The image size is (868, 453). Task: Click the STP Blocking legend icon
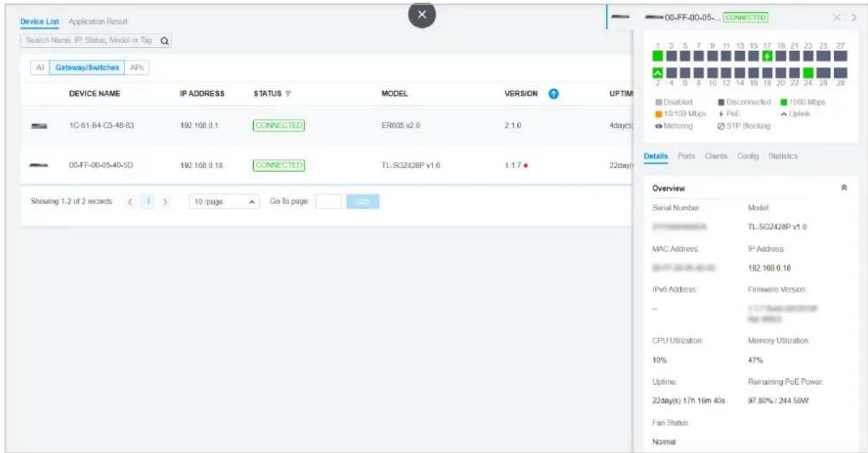(x=721, y=126)
